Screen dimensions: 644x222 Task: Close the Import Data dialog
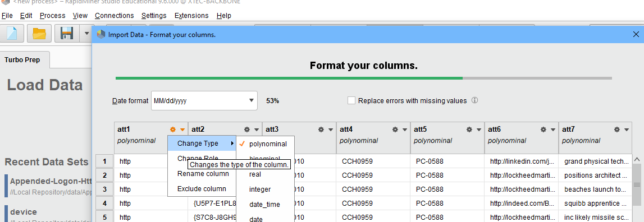click(636, 34)
